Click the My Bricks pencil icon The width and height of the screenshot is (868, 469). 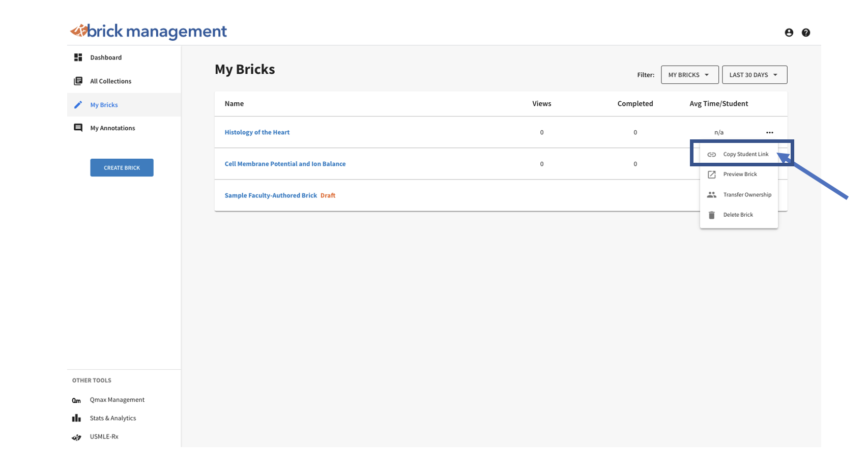click(78, 105)
